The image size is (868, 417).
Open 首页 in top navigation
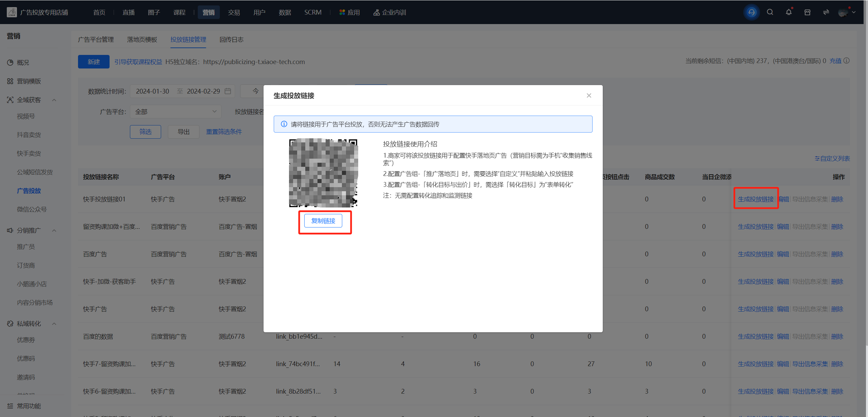click(x=99, y=12)
